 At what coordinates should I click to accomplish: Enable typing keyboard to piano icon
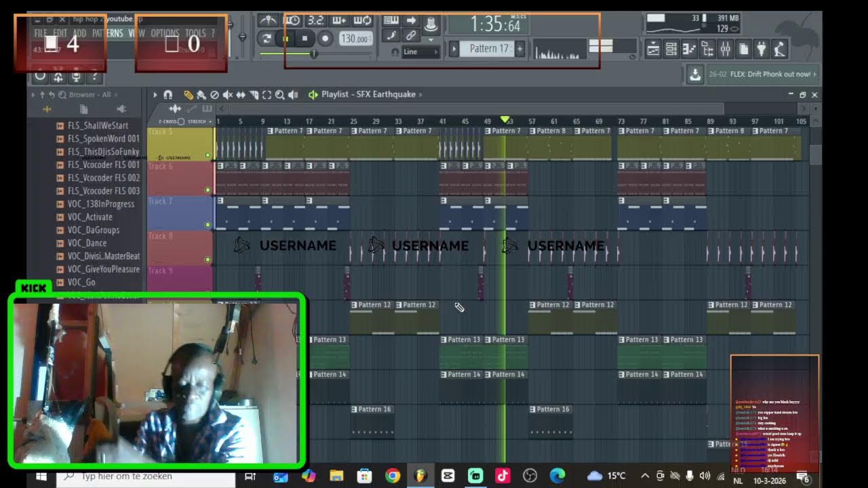(x=391, y=20)
